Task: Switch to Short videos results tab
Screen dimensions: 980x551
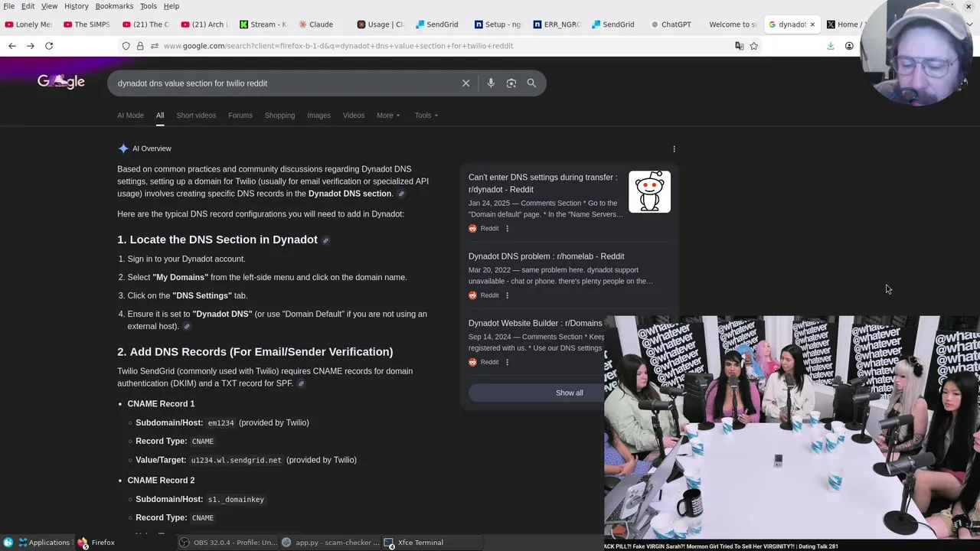Action: pyautogui.click(x=196, y=116)
